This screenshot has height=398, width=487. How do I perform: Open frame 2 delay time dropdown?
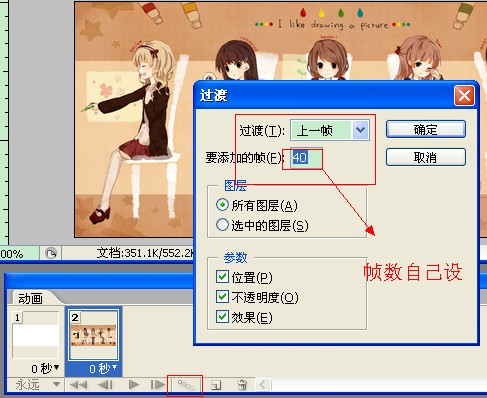(x=115, y=367)
